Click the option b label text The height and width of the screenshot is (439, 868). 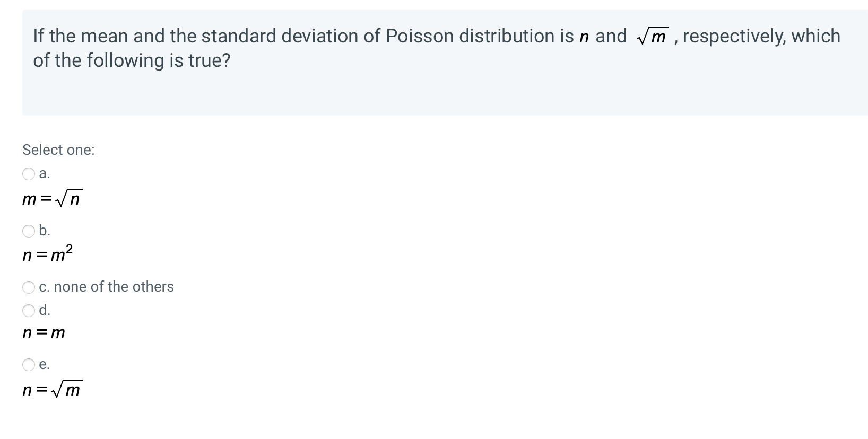click(45, 230)
